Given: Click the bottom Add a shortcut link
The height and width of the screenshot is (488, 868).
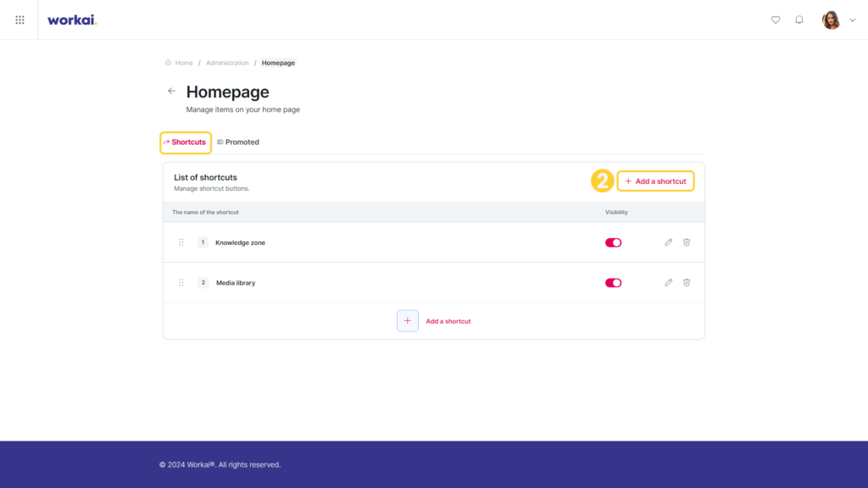Looking at the screenshot, I should coord(448,321).
